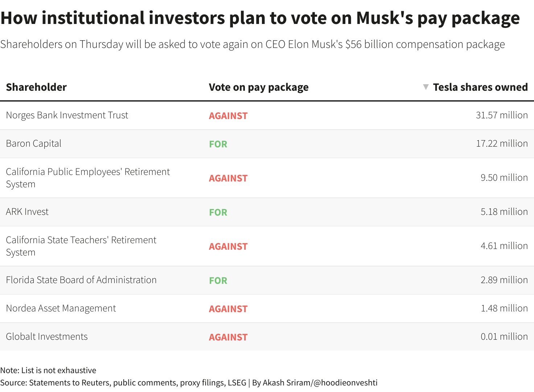Viewport: 534px width, 392px height.
Task: Click the Vote on pay package header
Action: tap(259, 87)
